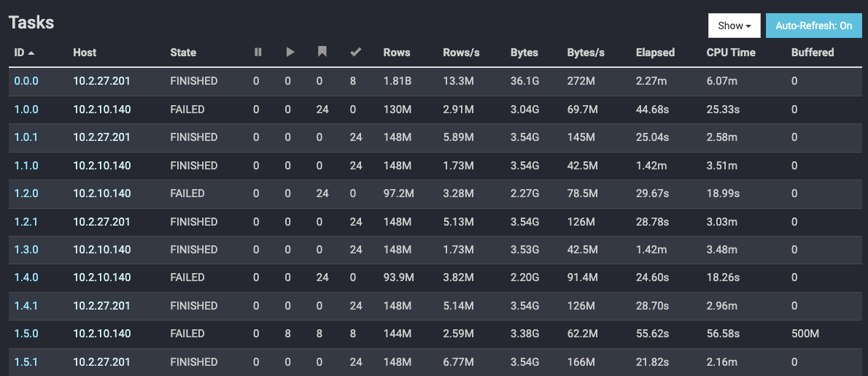Open task 1.2.1 details link

pos(26,222)
